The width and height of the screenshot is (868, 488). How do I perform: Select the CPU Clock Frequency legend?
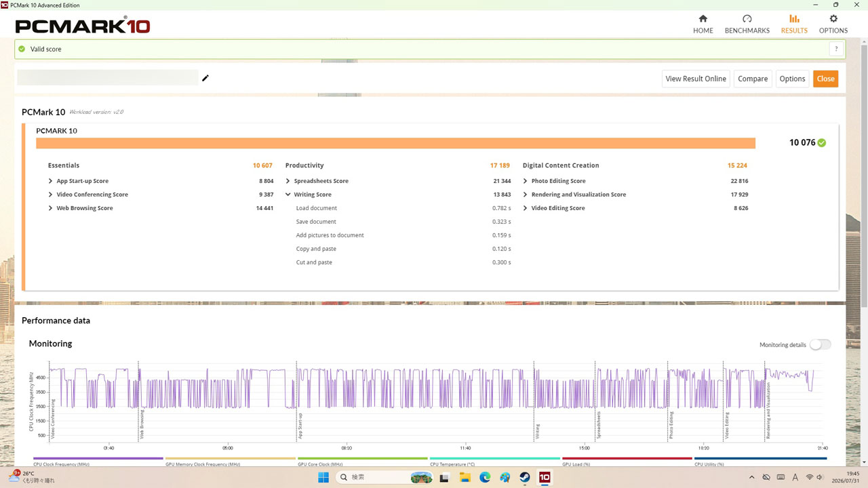coord(98,462)
